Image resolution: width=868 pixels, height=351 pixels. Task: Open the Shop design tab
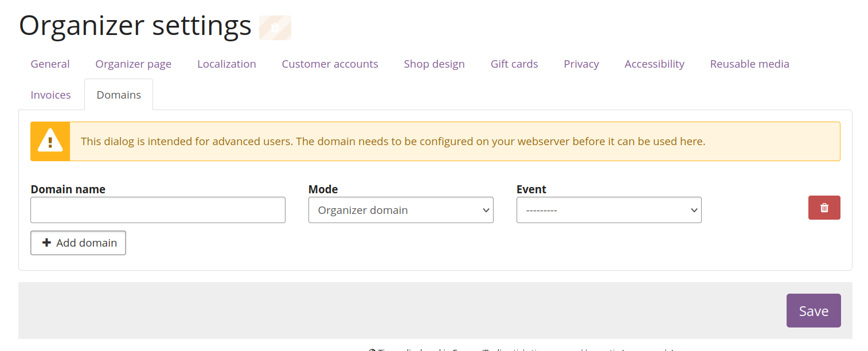[434, 64]
